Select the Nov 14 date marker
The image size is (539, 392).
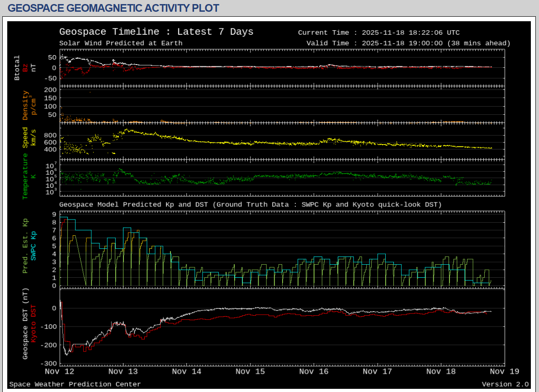tap(187, 371)
